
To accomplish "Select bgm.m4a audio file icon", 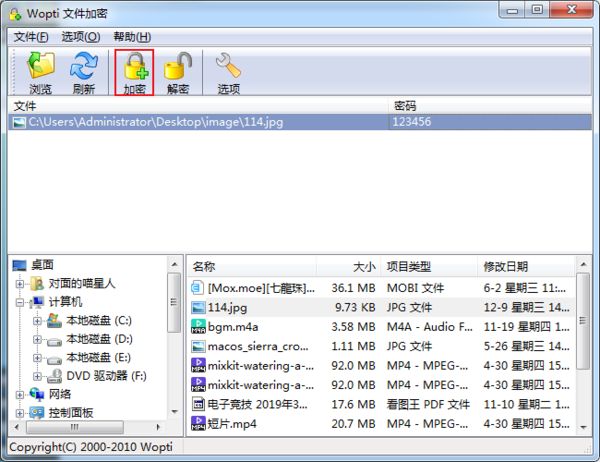I will pos(198,326).
